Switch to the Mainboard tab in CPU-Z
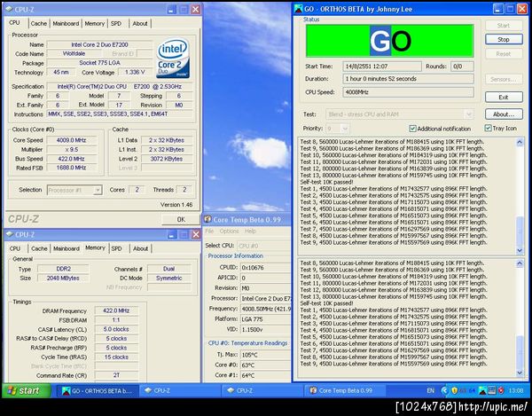 (x=66, y=23)
